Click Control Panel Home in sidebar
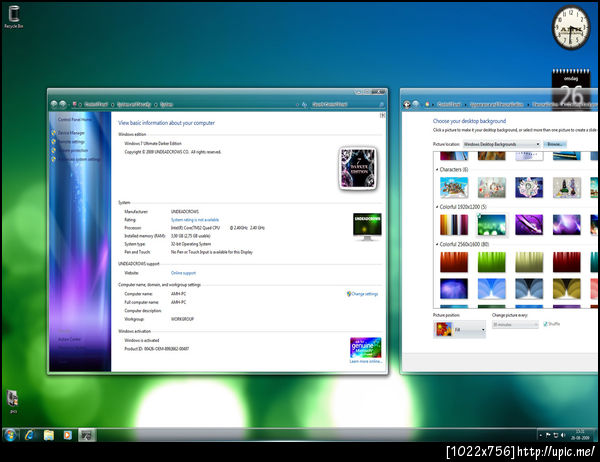 75,119
